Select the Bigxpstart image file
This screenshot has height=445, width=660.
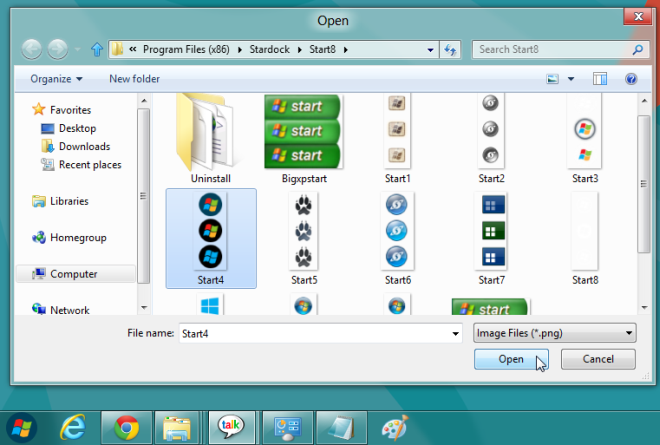pos(303,139)
